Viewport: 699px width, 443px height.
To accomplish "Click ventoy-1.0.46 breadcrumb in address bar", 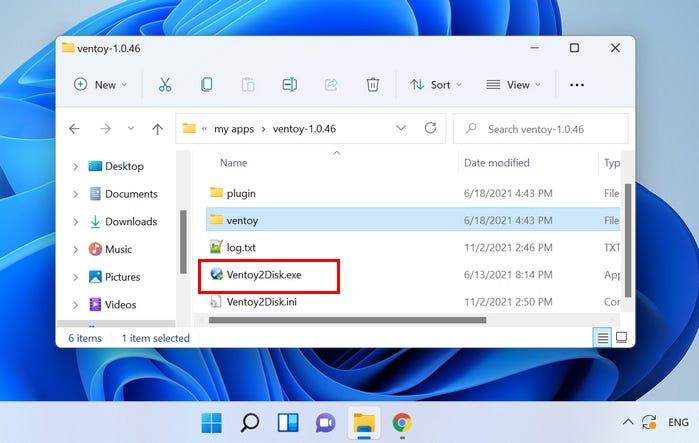I will [304, 129].
